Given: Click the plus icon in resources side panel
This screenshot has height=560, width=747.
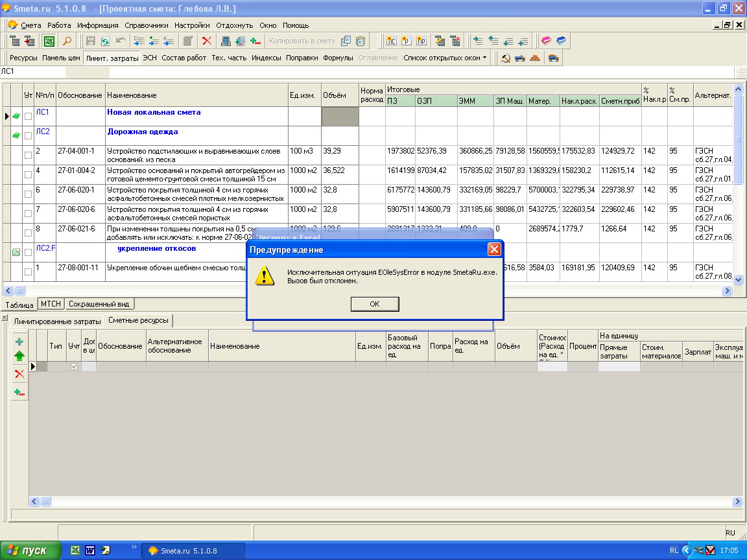Looking at the screenshot, I should (x=19, y=342).
